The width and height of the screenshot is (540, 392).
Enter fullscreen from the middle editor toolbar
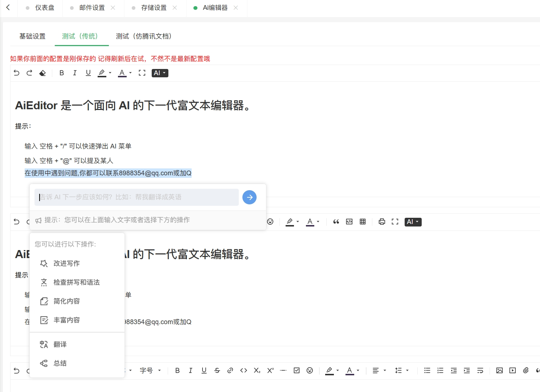click(x=395, y=222)
